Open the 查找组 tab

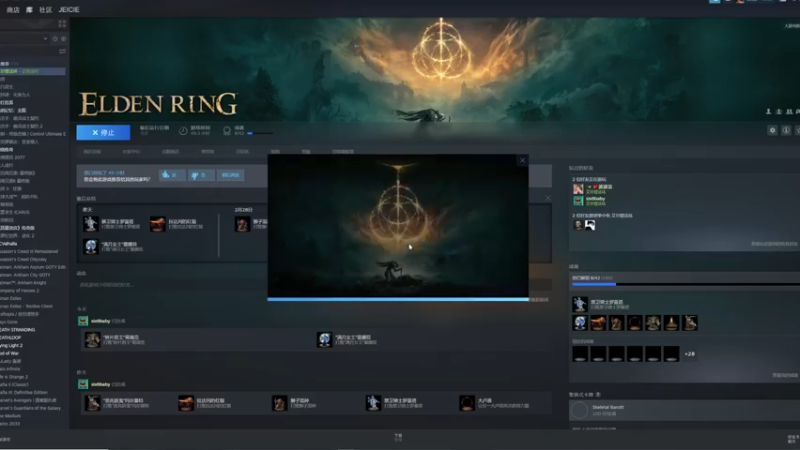tap(208, 152)
